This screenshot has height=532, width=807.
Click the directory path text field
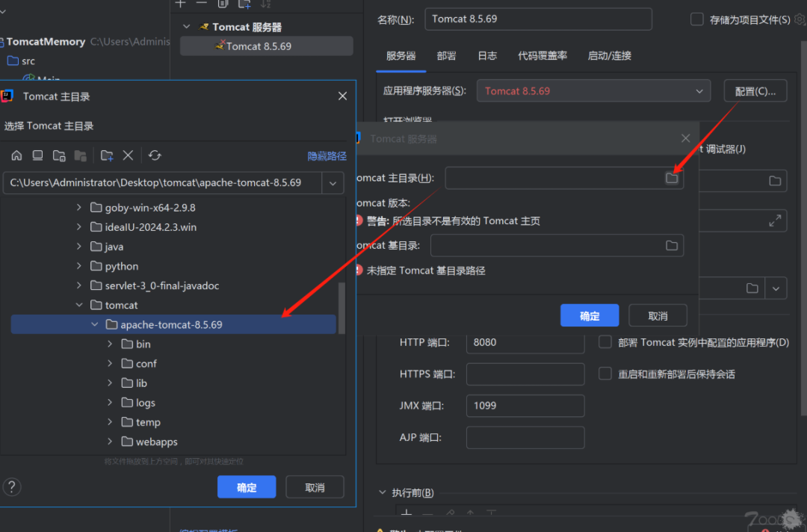[163, 183]
